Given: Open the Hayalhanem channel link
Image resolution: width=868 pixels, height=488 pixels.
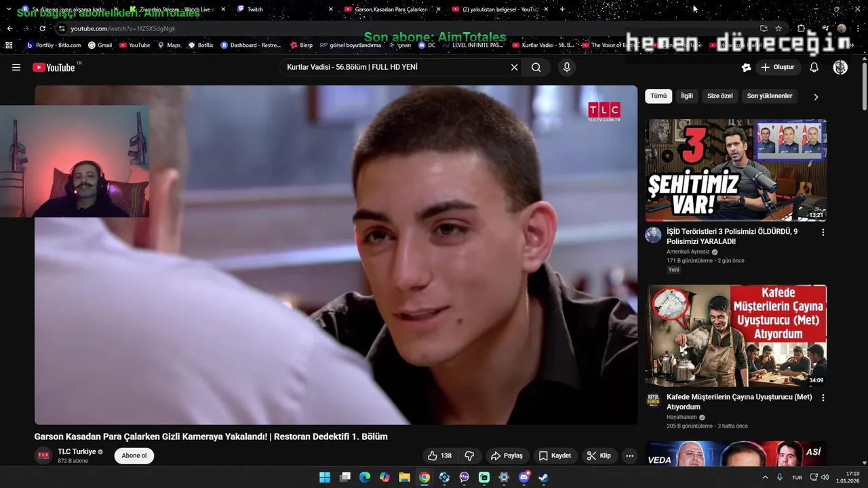Looking at the screenshot, I should 682,418.
